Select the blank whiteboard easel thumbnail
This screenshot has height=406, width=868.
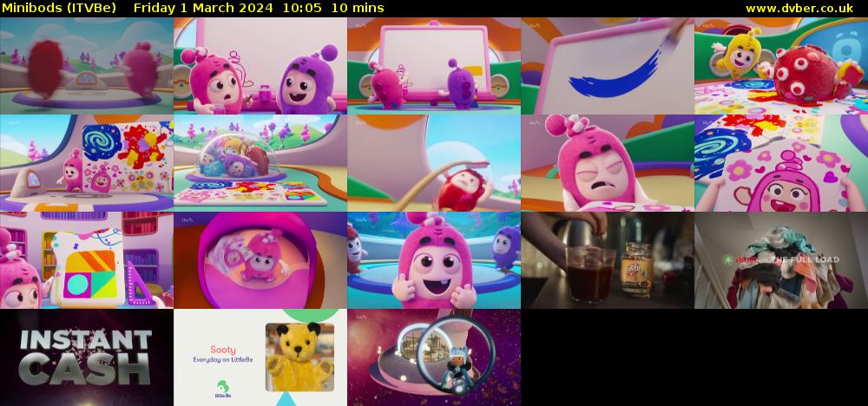434,65
